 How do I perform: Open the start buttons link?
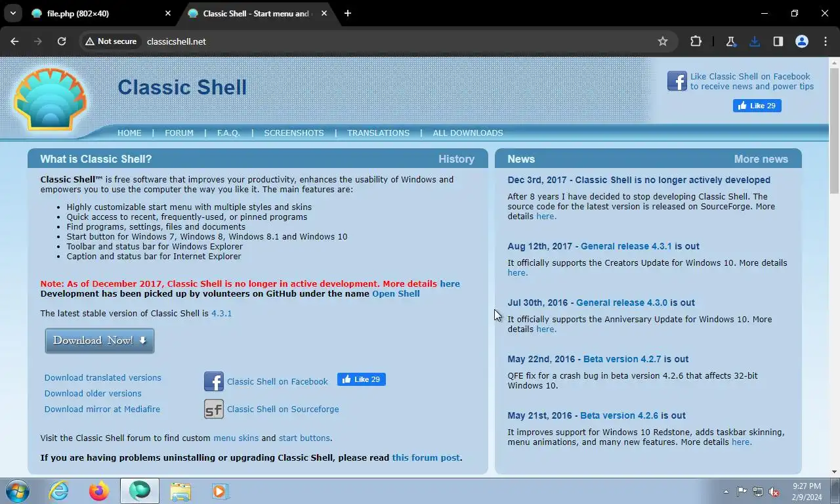coord(304,438)
